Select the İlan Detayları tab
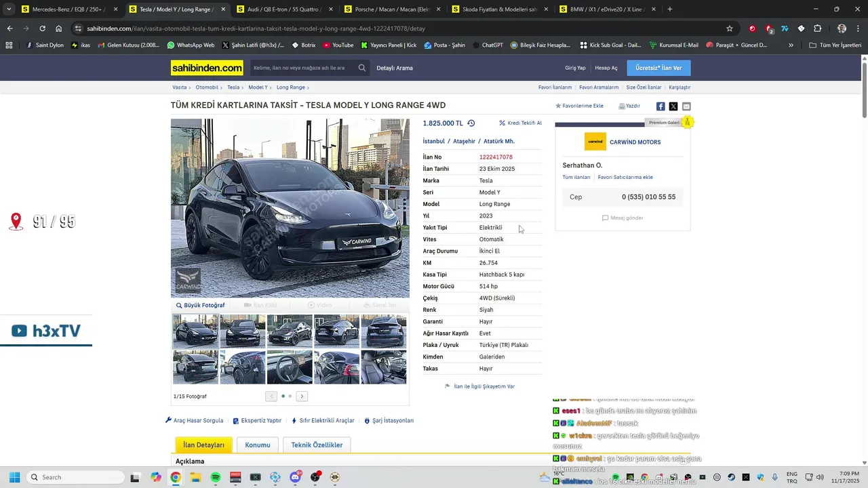 (x=203, y=445)
